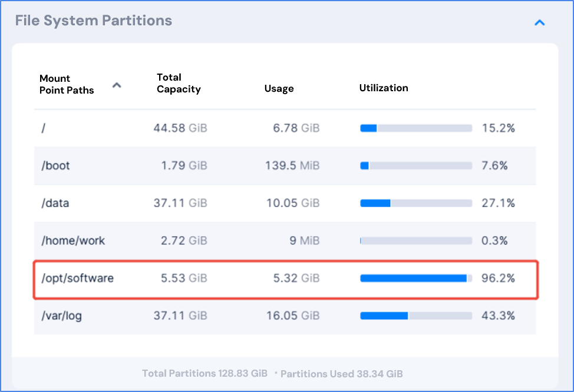Click the collapse arrow icon at top right
This screenshot has width=574, height=392.
tap(540, 22)
